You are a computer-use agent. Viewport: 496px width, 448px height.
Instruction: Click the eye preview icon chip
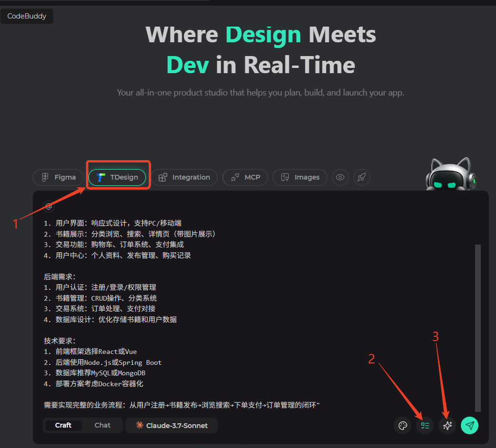point(340,177)
